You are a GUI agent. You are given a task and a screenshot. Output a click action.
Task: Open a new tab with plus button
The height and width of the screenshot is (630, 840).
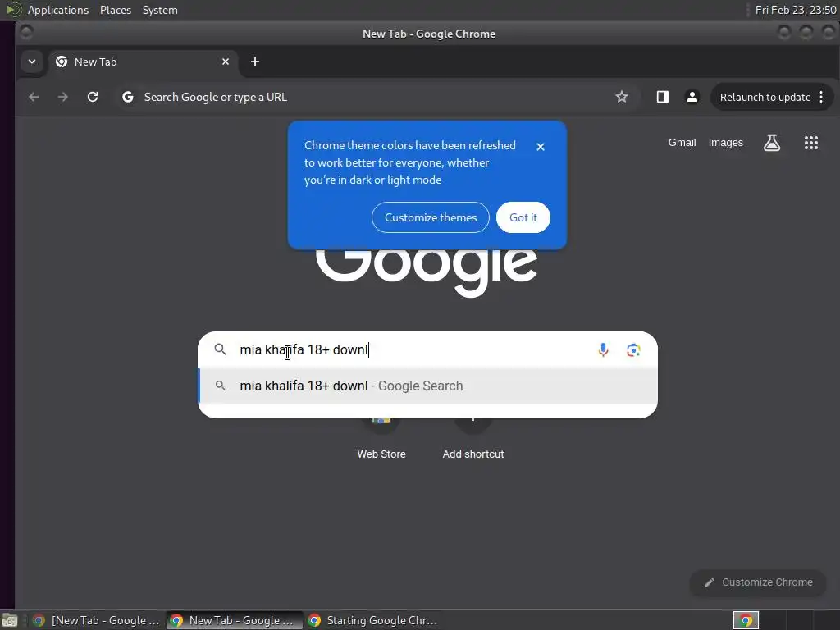tap(255, 62)
